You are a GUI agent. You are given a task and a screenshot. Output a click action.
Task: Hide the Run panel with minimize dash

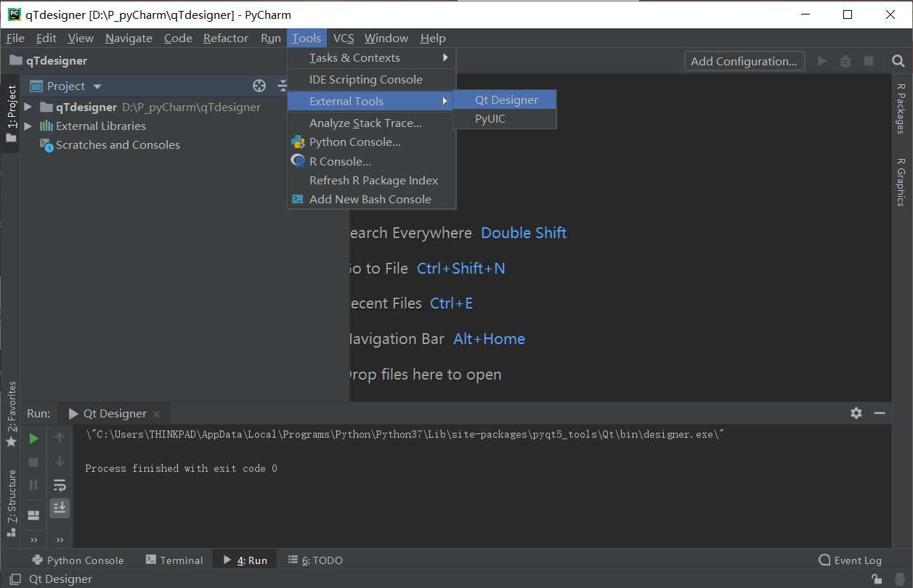tap(880, 413)
